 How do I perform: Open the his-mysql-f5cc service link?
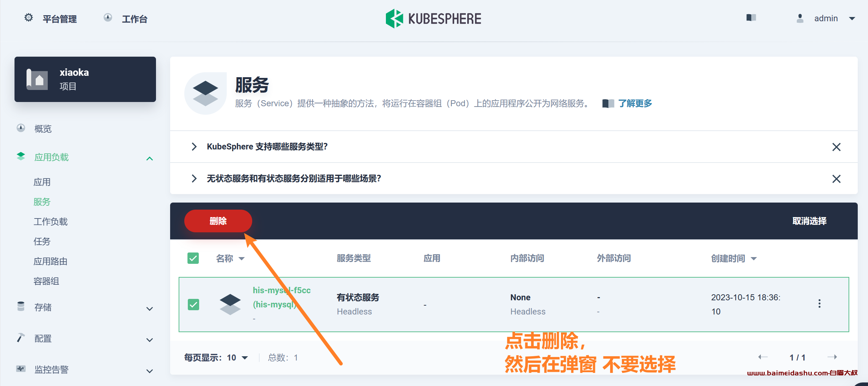tap(282, 297)
